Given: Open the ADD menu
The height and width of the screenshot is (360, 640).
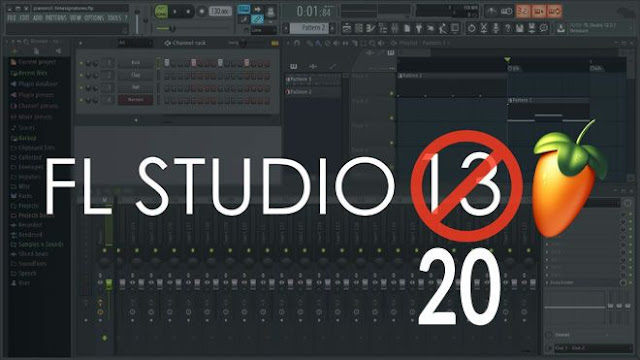Looking at the screenshot, I should point(38,18).
